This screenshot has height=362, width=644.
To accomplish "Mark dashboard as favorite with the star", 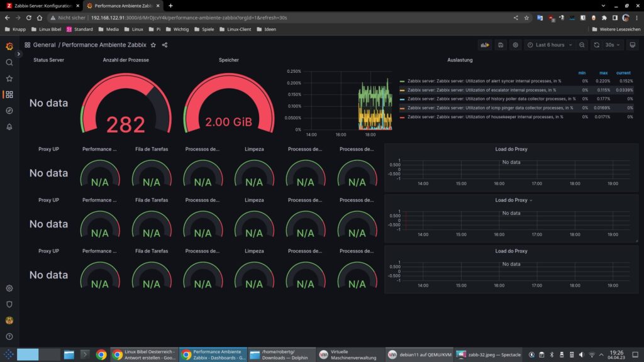I will click(x=153, y=45).
